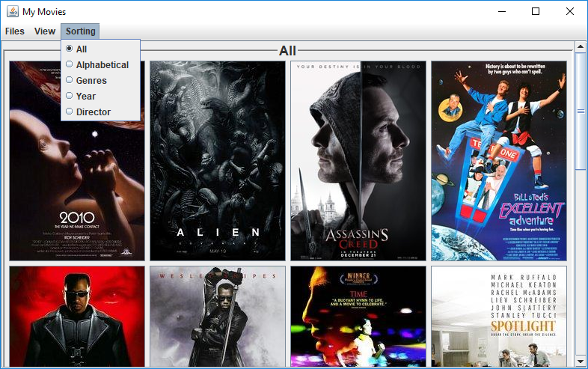Minimize the My Movies window
This screenshot has height=369, width=588.
[502, 12]
